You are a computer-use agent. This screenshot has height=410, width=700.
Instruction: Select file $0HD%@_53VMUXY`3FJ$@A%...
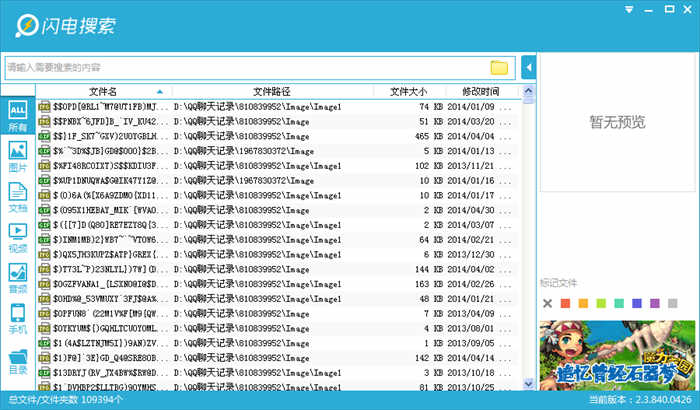tap(279, 299)
